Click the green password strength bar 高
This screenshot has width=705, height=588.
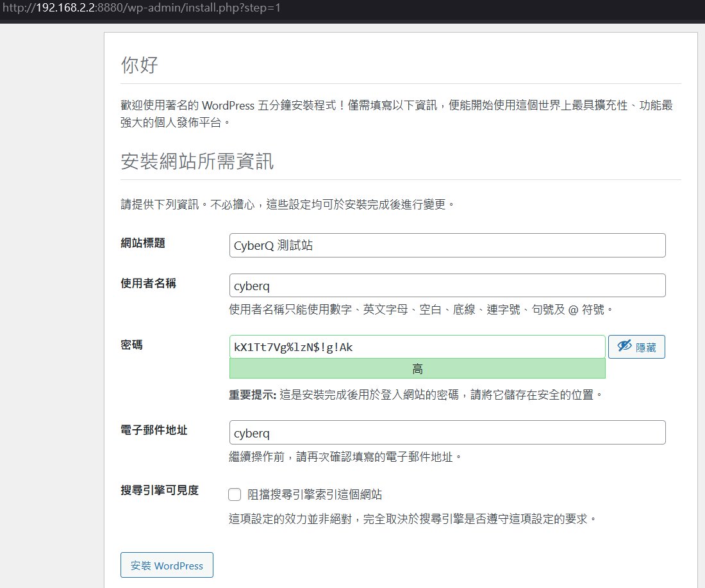[417, 368]
